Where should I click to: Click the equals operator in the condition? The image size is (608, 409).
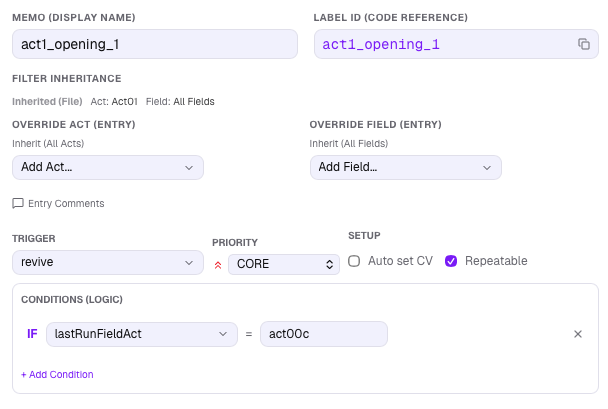[x=248, y=334]
